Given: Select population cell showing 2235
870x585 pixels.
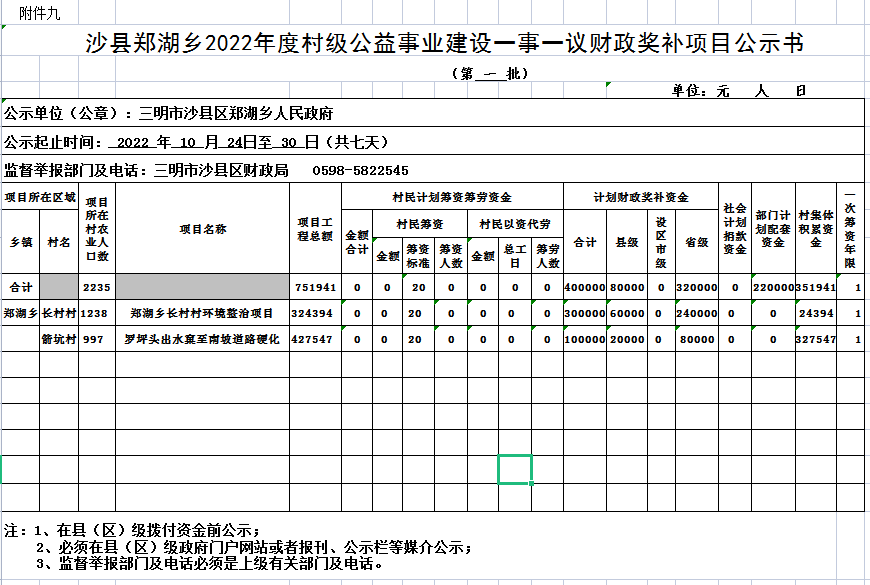Looking at the screenshot, I should point(96,287).
